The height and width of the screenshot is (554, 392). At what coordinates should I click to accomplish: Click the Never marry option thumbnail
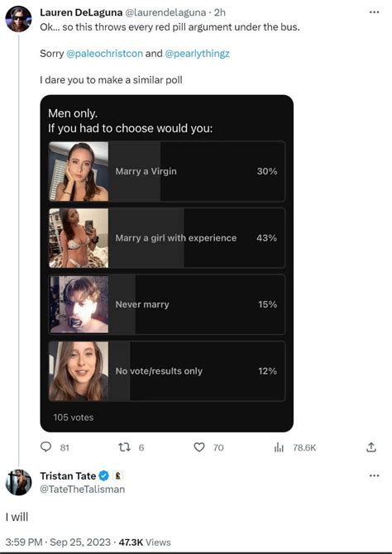tap(79, 304)
